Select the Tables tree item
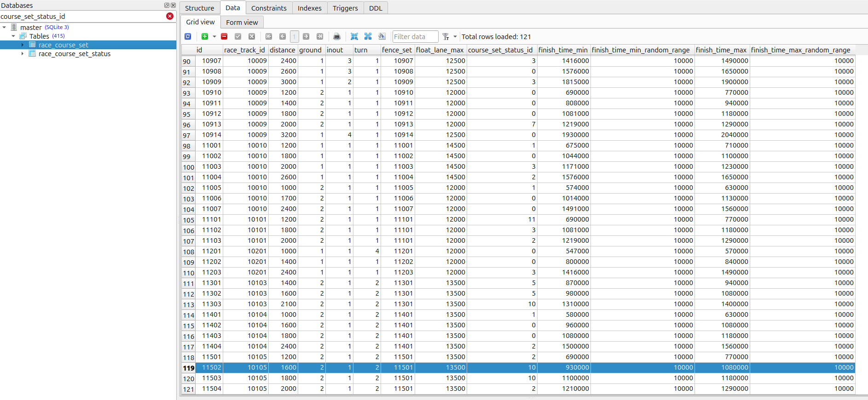The image size is (868, 400). [39, 36]
